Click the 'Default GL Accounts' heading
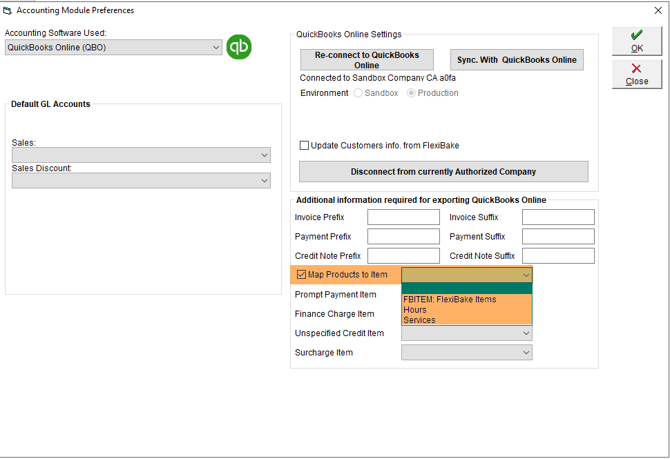Screen dimensions: 670x459 [x=50, y=104]
